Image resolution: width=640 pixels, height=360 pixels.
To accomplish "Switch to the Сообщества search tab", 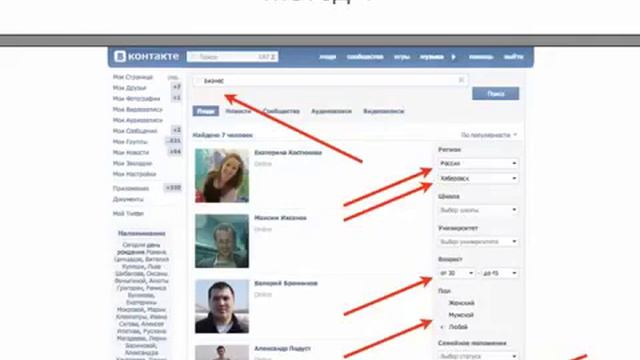I will (x=281, y=111).
